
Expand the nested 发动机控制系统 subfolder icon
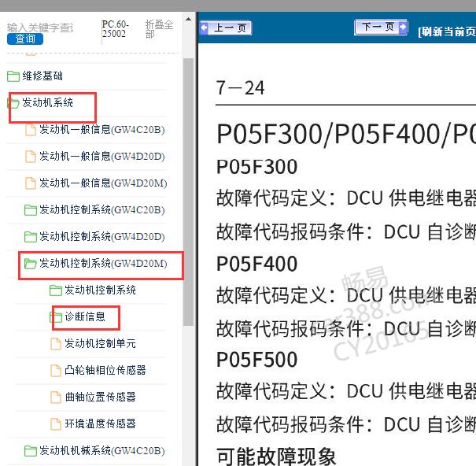(x=56, y=290)
